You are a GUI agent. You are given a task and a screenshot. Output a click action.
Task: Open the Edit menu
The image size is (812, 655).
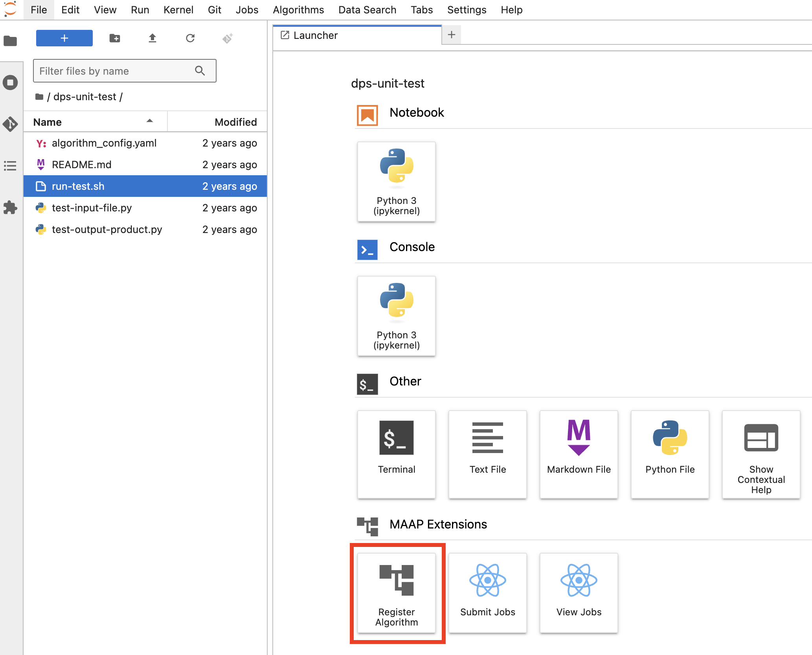tap(70, 10)
